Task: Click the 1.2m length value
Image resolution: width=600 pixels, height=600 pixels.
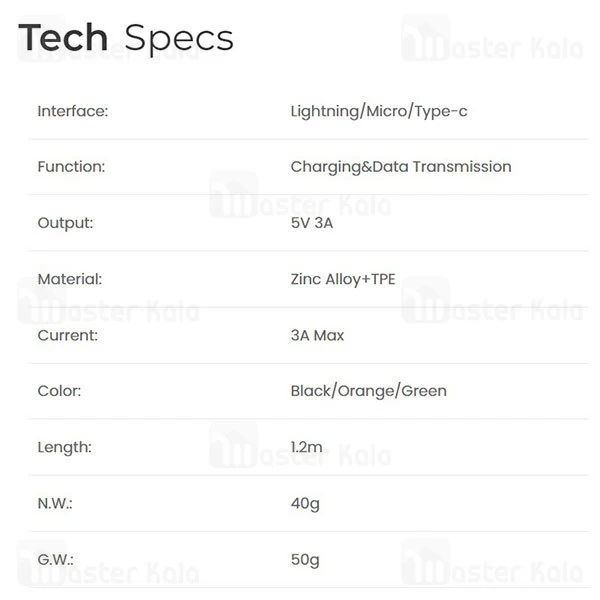Action: coord(307,447)
